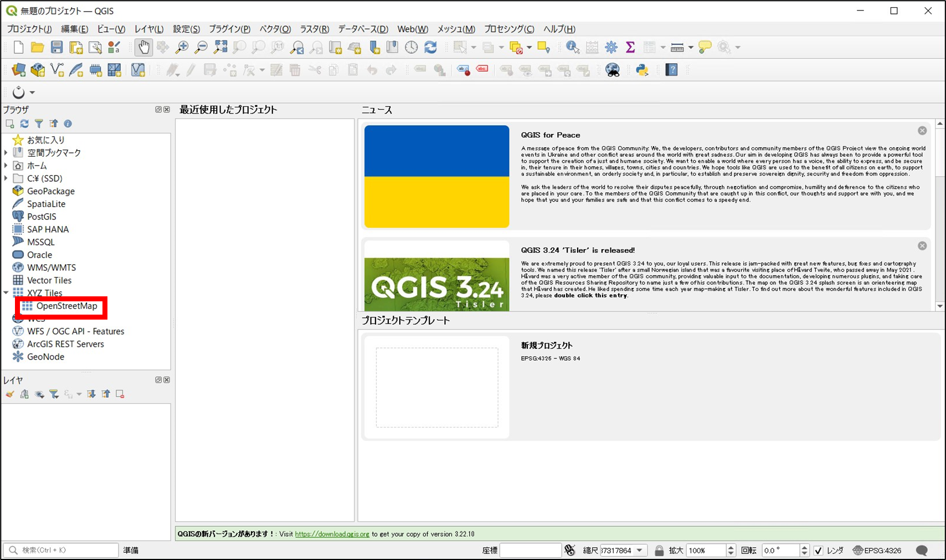Open the MetaSearch globe binoculars icon
Image resolution: width=946 pixels, height=560 pixels.
[x=613, y=70]
